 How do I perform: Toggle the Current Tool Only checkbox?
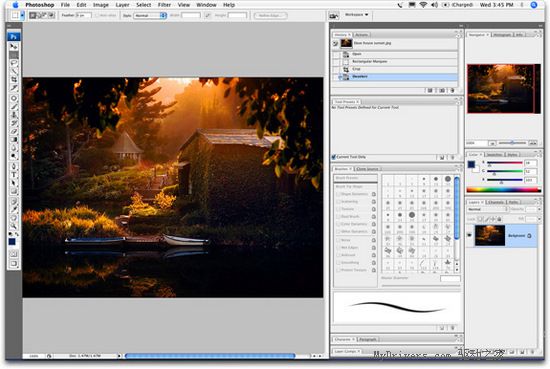334,157
